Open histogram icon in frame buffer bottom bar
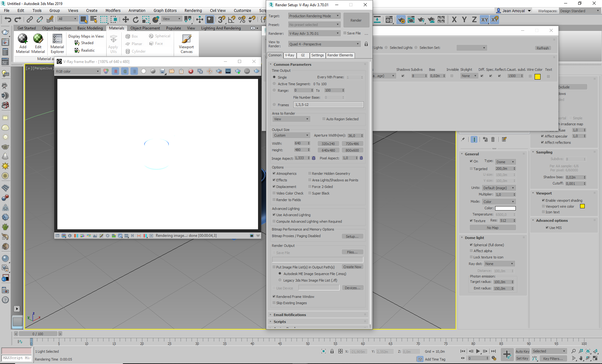The image size is (602, 364). point(95,236)
